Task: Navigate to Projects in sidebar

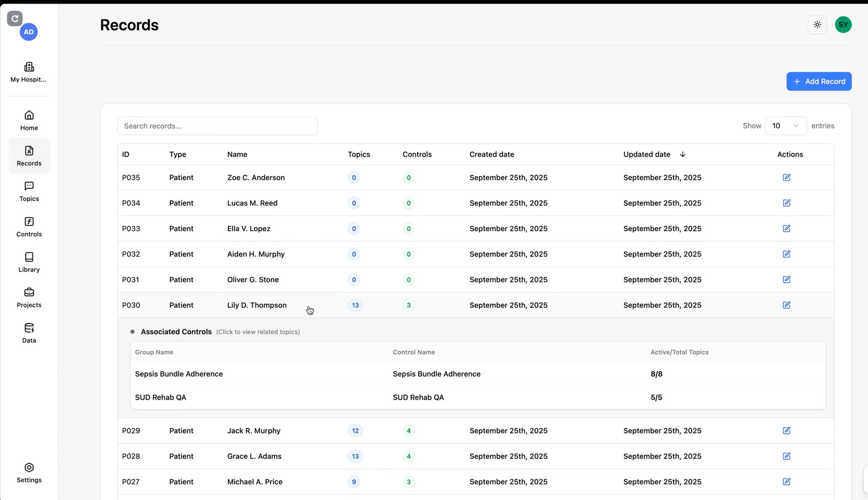Action: pyautogui.click(x=29, y=297)
